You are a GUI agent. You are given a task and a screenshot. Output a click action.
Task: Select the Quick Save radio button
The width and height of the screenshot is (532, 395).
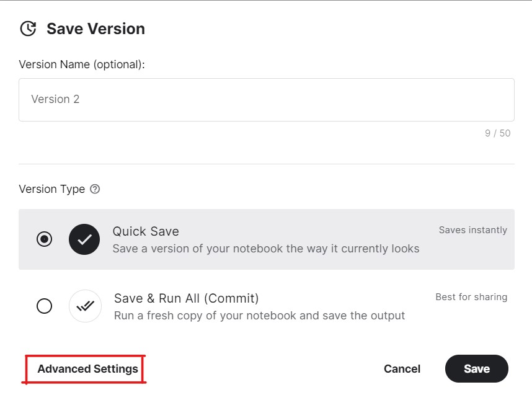point(44,239)
